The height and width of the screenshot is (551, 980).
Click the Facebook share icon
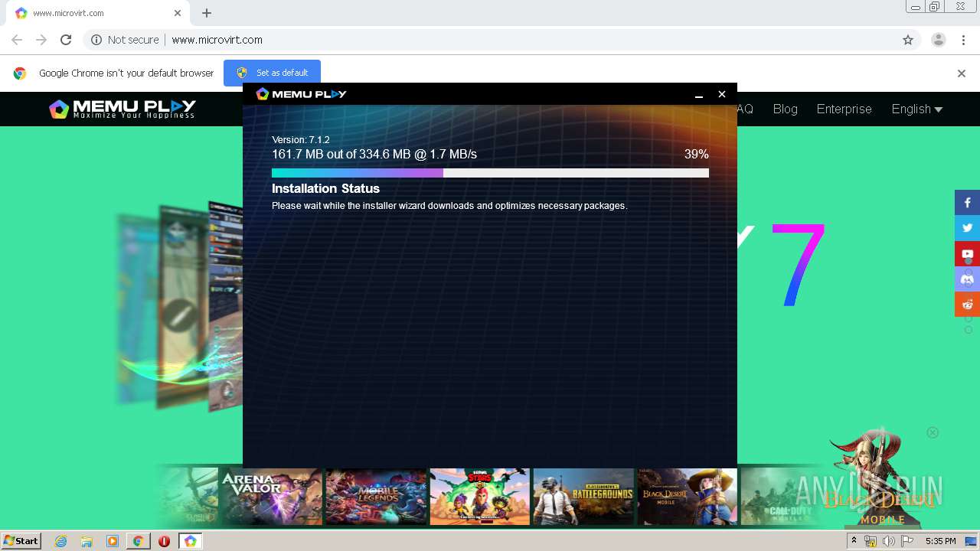click(x=967, y=203)
